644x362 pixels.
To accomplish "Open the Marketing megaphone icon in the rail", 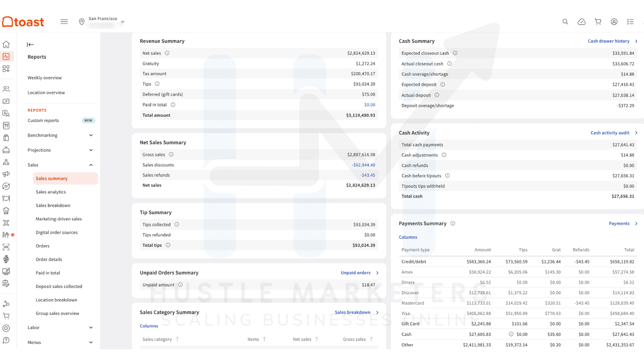I will tap(6, 174).
